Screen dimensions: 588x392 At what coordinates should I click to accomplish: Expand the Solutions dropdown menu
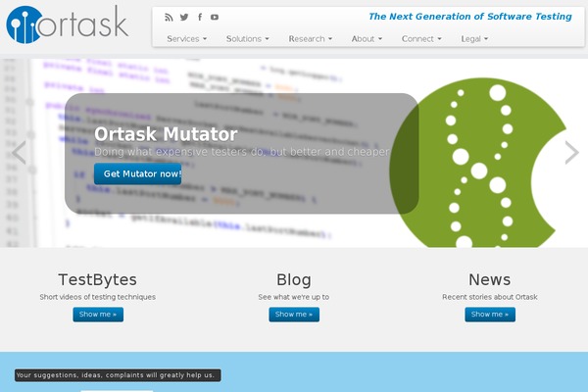(x=248, y=38)
